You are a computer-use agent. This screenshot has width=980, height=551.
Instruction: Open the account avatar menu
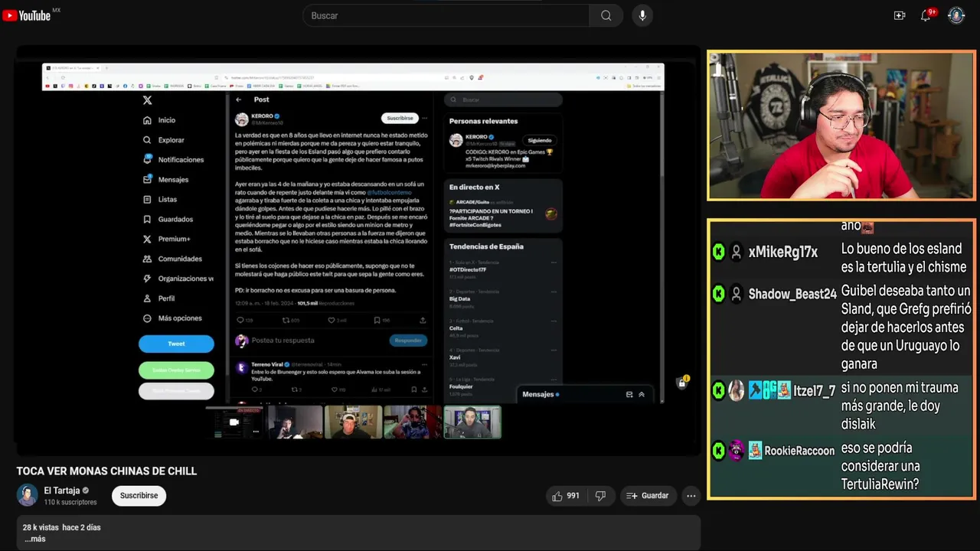pyautogui.click(x=956, y=15)
